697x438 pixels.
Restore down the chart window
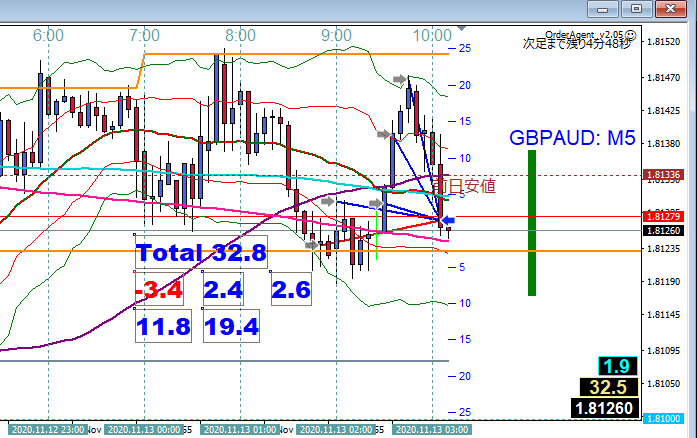(x=637, y=9)
